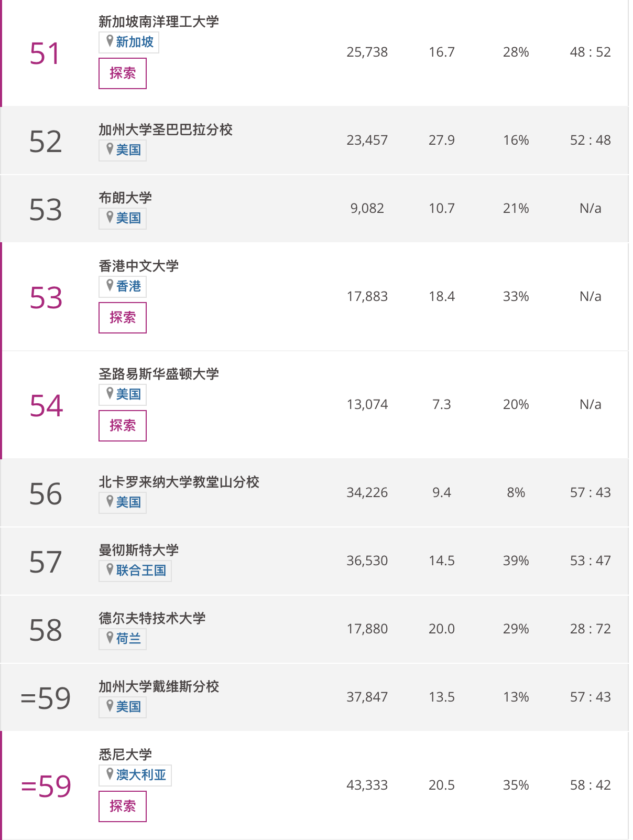Screen dimensions: 633x840
Task: Open the 德尔夫特技术大学 university link
Action: 152,618
